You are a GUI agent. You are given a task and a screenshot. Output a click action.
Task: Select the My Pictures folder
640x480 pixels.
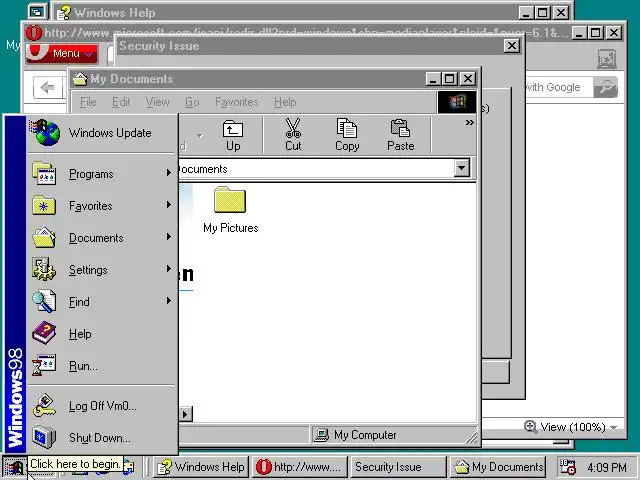point(231,210)
